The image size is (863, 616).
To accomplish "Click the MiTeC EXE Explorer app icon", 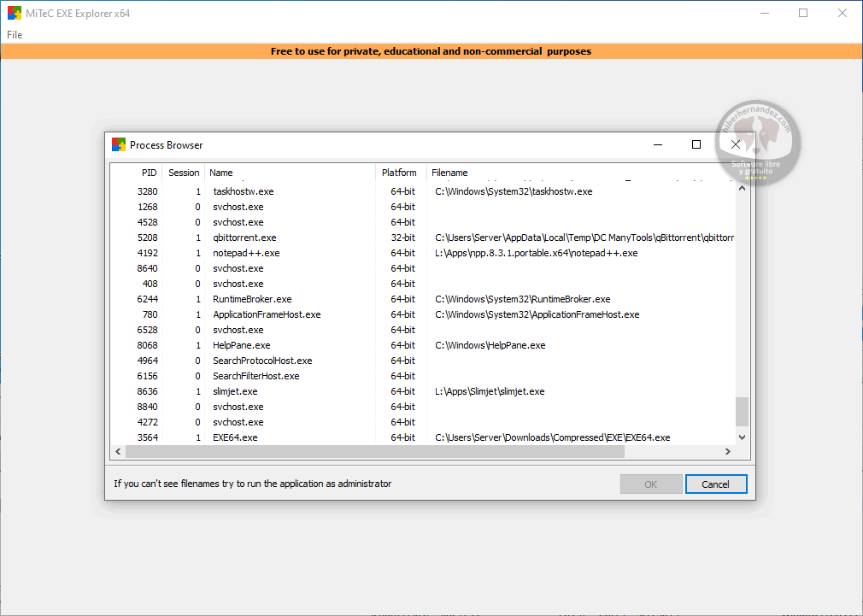I will coord(15,13).
